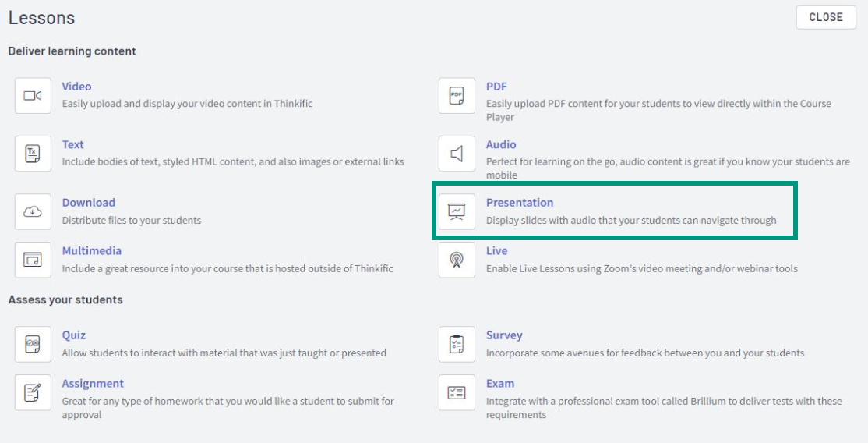
Task: Open the Video lesson title link
Action: (x=76, y=87)
